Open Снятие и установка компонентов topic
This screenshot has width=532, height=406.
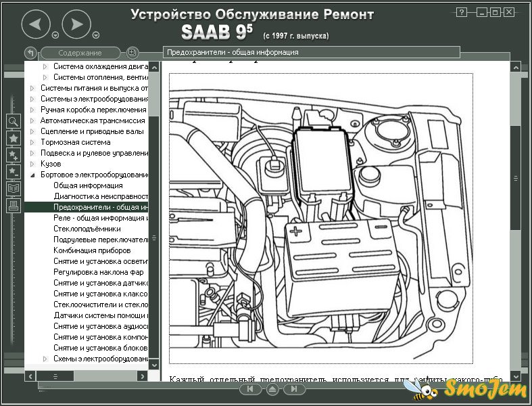pyautogui.click(x=101, y=337)
